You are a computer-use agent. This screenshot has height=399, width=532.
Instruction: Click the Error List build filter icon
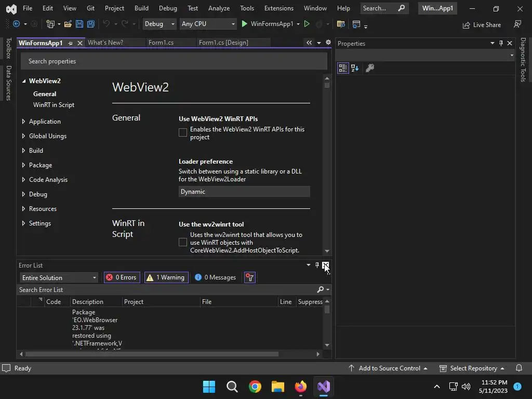pyautogui.click(x=250, y=277)
